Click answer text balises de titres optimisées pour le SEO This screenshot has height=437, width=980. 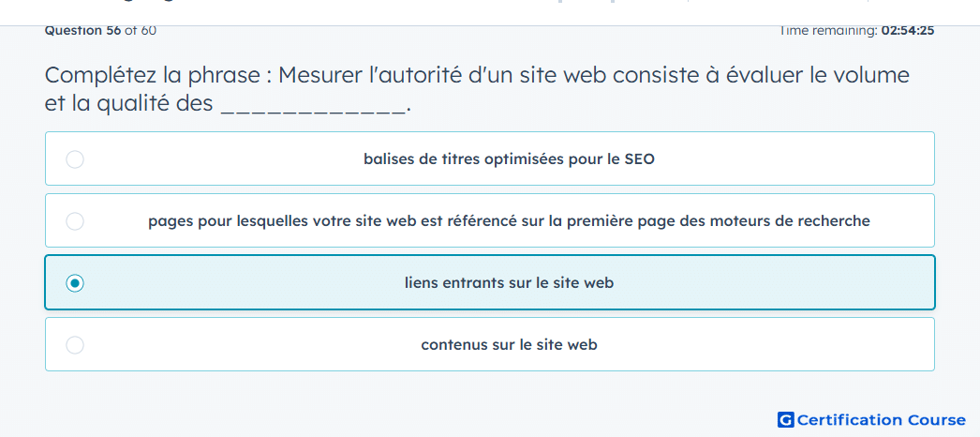(x=509, y=159)
